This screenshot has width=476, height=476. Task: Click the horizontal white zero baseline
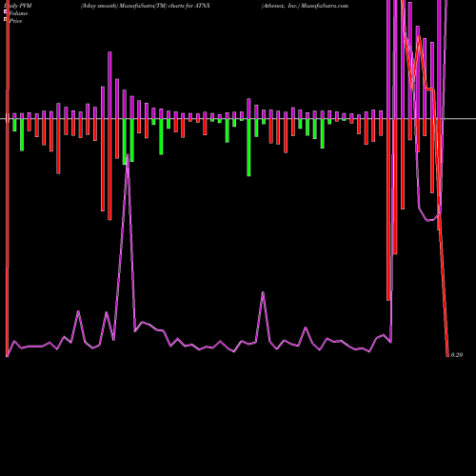238,119
